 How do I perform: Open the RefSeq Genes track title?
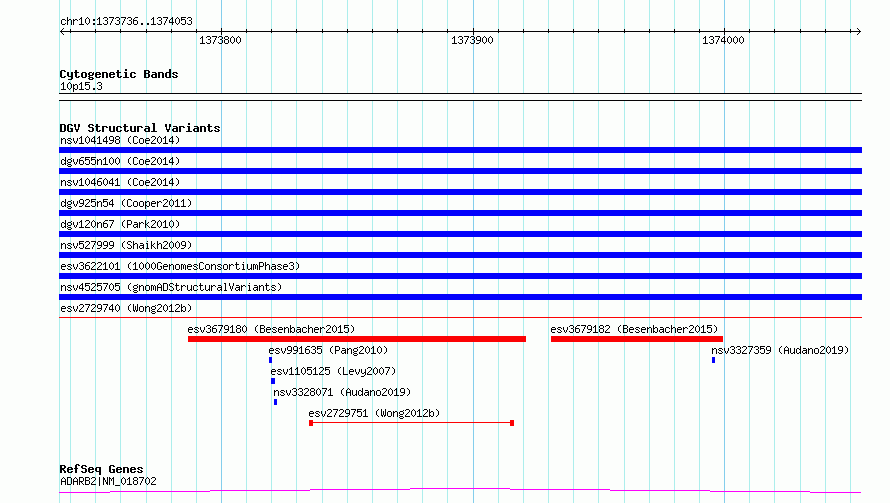pyautogui.click(x=101, y=469)
